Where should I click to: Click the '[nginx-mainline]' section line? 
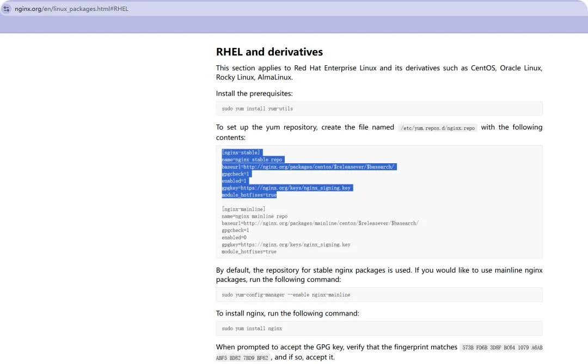coord(243,209)
